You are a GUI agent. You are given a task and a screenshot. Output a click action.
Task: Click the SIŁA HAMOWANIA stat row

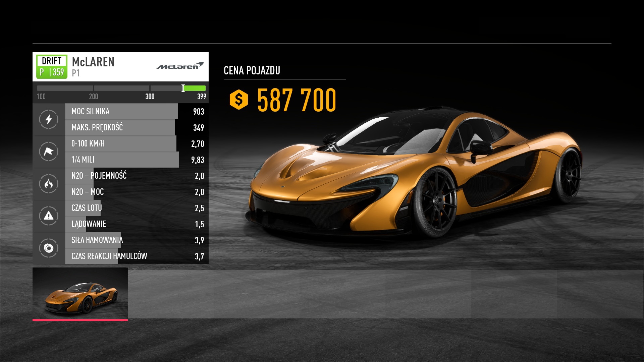[x=136, y=240]
